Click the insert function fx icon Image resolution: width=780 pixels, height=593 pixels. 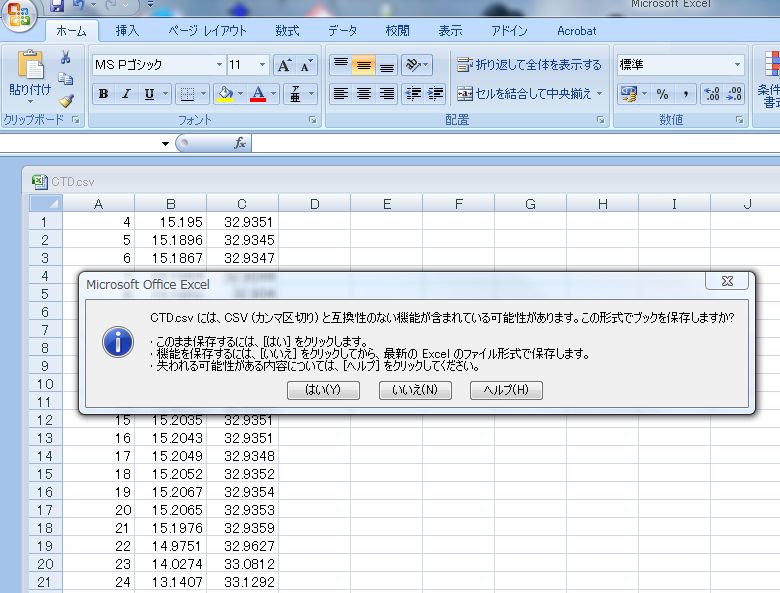click(x=240, y=143)
